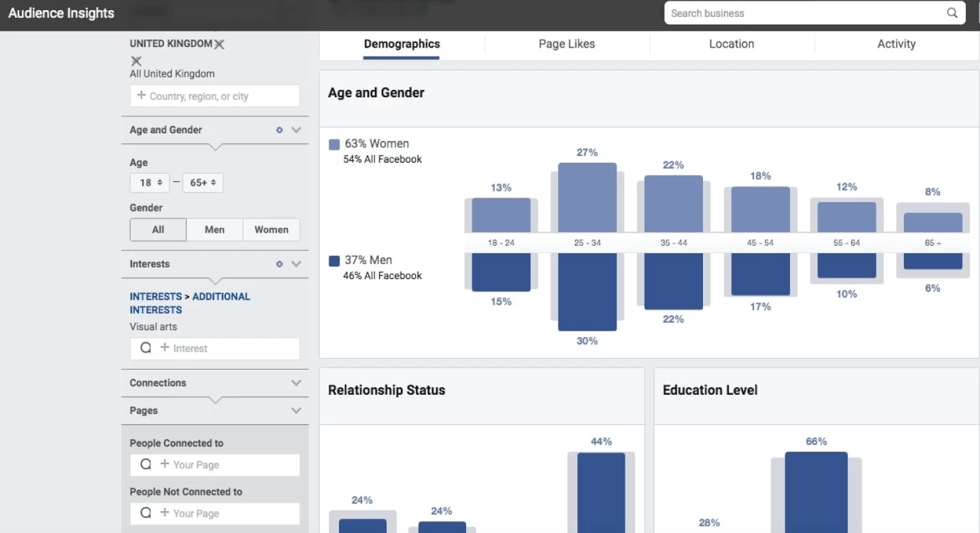Screen dimensions: 980x533
Task: Open maximum age 65+ dropdown
Action: click(x=203, y=182)
